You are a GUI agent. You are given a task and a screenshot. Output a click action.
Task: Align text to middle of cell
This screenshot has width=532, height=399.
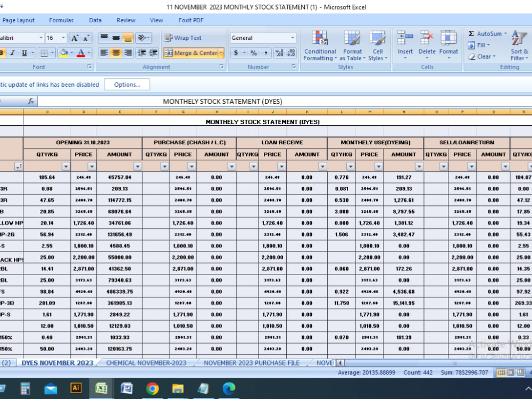[x=116, y=38]
